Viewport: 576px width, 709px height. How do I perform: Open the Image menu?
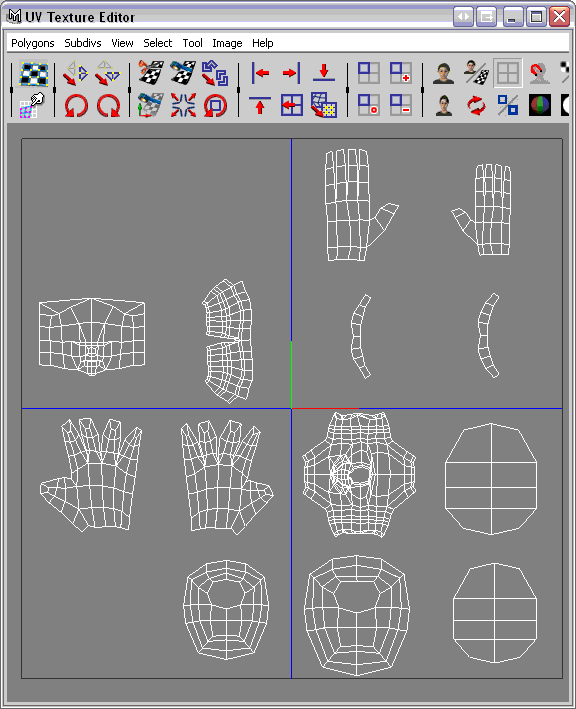coord(227,43)
